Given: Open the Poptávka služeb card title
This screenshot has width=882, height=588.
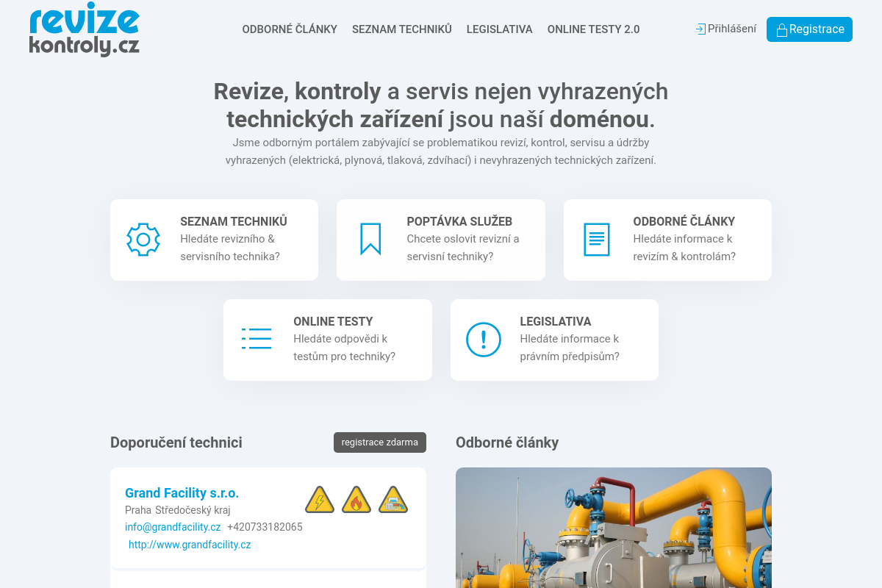Looking at the screenshot, I should click(x=459, y=221).
